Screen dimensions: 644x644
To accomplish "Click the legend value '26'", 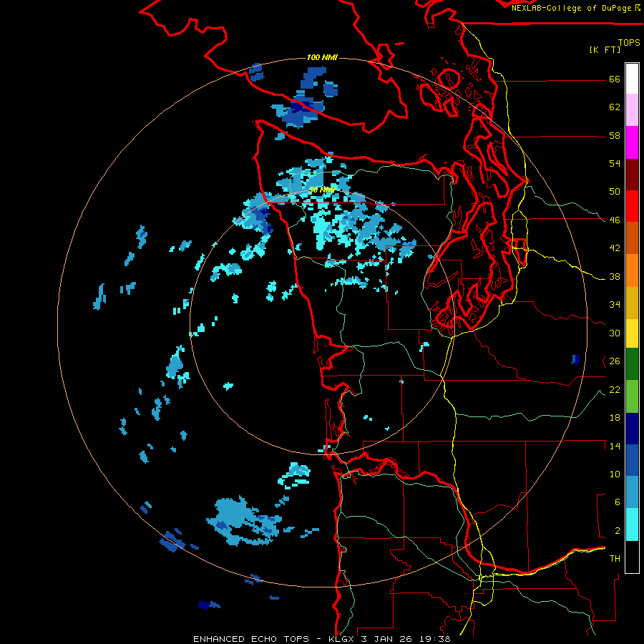I will (x=615, y=361).
